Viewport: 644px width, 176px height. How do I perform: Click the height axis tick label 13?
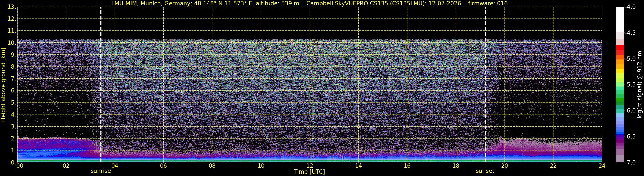[x=12, y=7]
